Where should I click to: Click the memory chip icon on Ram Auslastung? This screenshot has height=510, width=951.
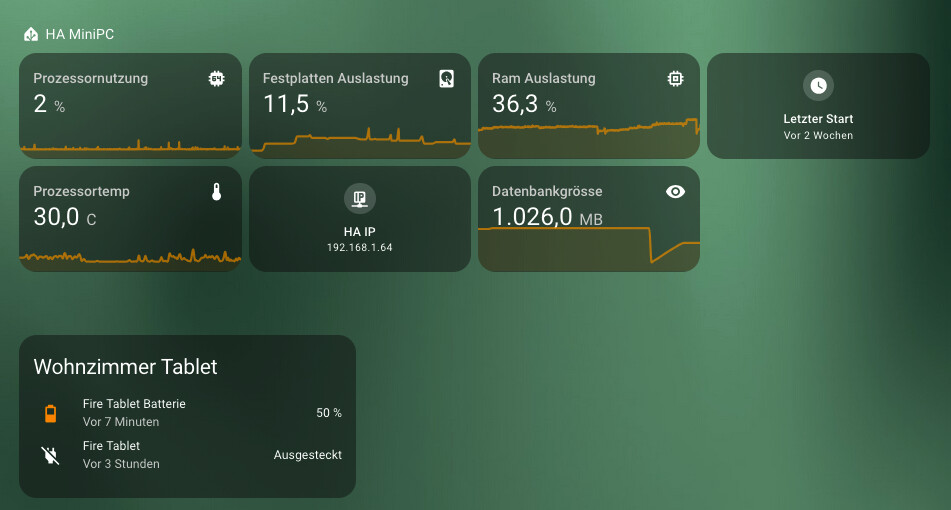pos(675,78)
